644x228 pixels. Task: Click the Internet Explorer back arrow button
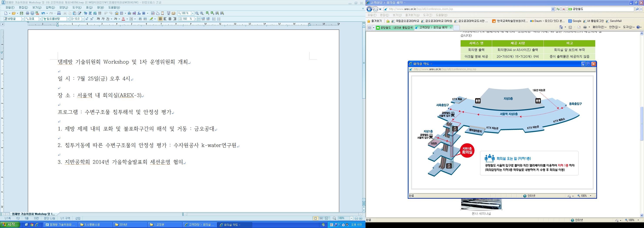tap(369, 9)
